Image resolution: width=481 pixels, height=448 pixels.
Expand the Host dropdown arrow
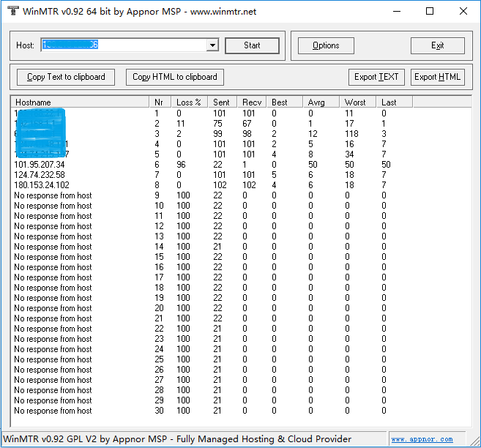point(212,45)
